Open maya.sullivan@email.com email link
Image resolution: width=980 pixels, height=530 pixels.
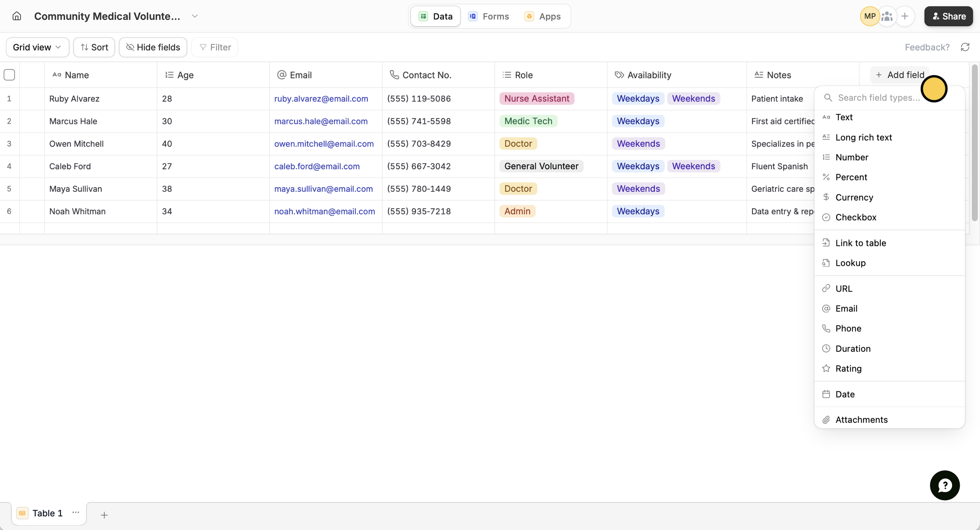tap(324, 189)
